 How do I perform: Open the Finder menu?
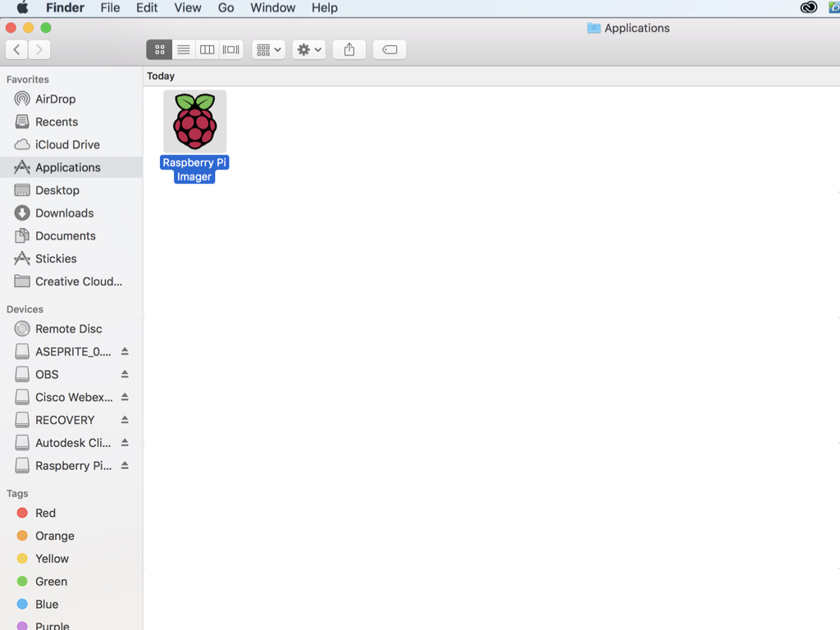pyautogui.click(x=65, y=7)
